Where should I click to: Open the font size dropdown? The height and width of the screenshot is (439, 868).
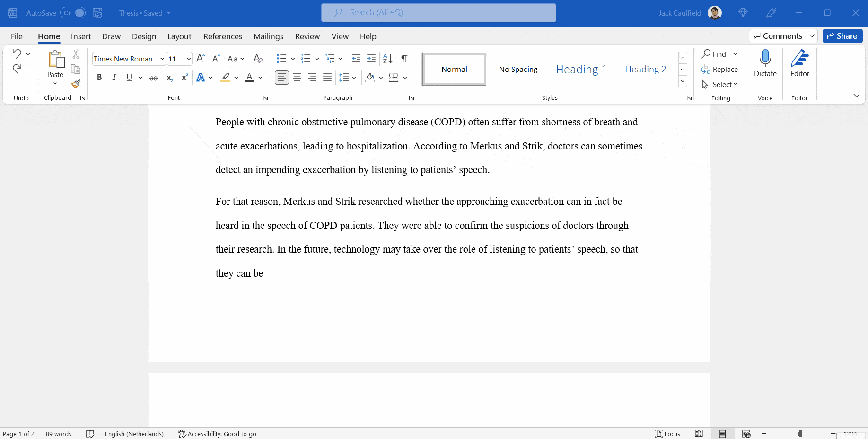point(187,58)
